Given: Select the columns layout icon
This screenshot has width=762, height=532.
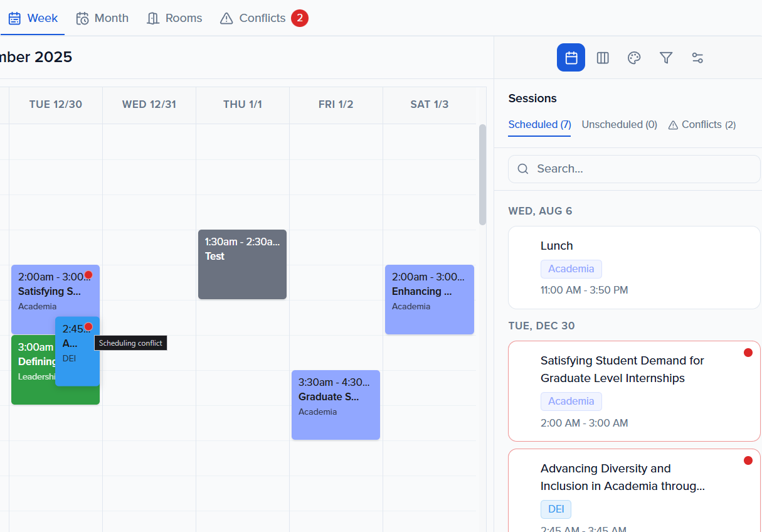Looking at the screenshot, I should pos(603,58).
